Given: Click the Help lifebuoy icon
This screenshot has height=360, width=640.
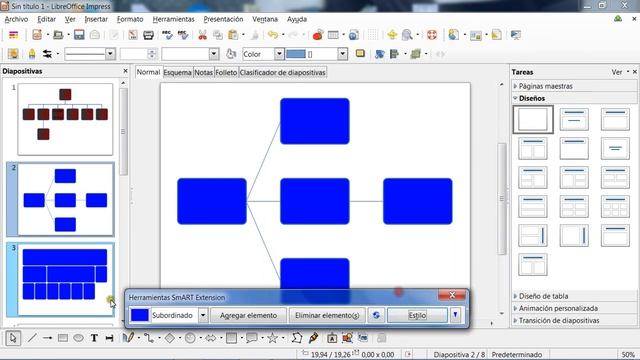Looking at the screenshot, I should pos(432,35).
